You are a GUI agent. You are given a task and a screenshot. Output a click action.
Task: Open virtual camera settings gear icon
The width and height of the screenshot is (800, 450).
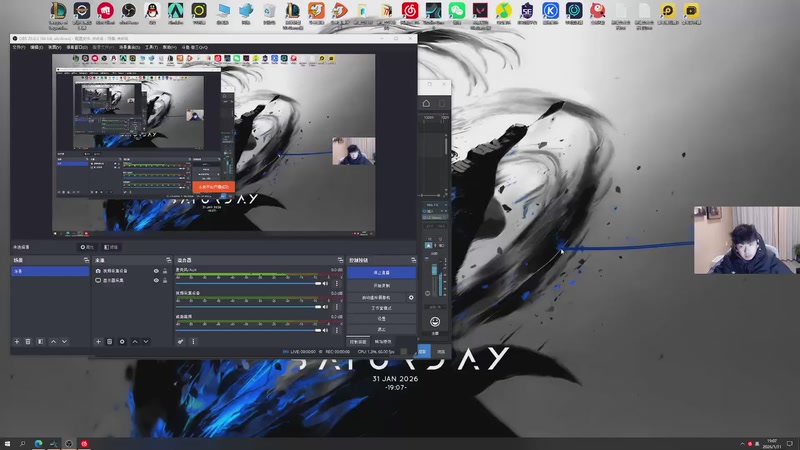click(411, 297)
